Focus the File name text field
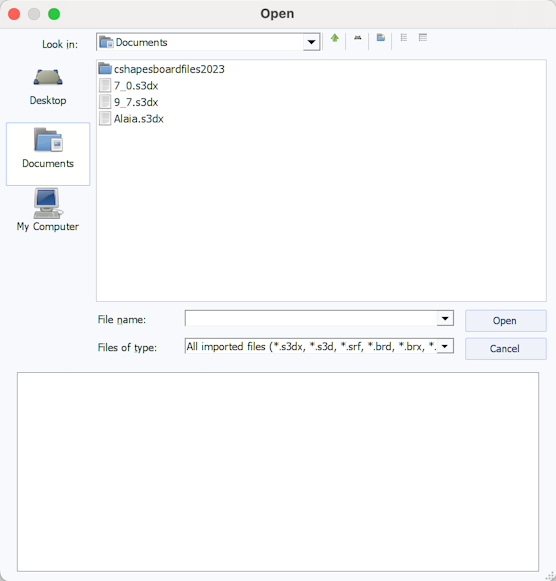This screenshot has width=556, height=581. click(x=311, y=318)
